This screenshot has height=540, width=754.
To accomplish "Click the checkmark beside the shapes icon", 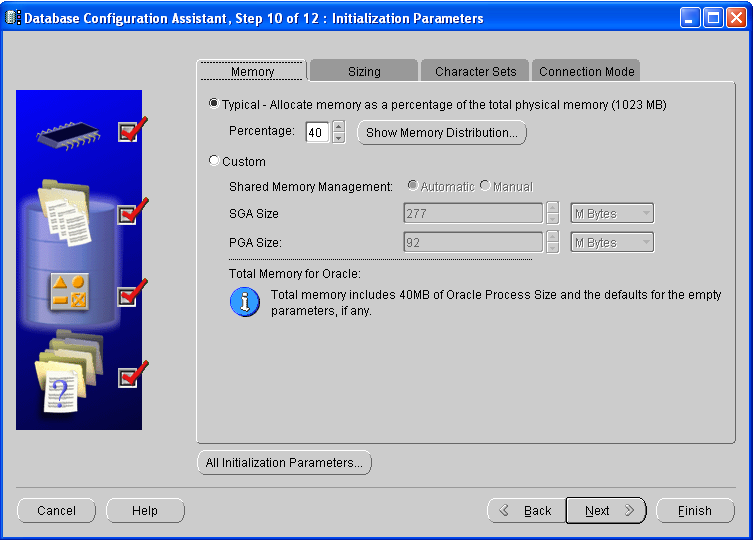I will click(x=132, y=293).
